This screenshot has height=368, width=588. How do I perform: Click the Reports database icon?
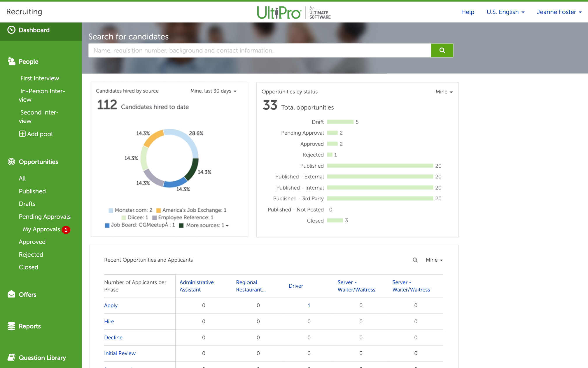(11, 326)
